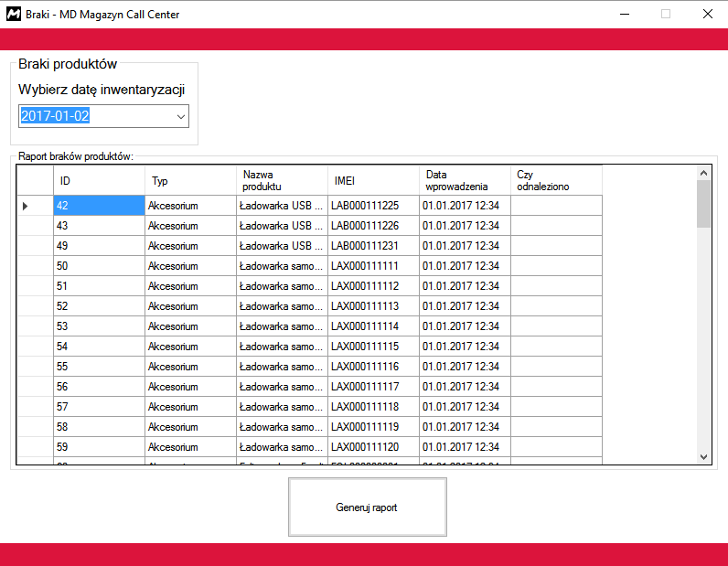The height and width of the screenshot is (566, 728).
Task: Select IMEI cell LAX000111112
Action: [x=374, y=286]
